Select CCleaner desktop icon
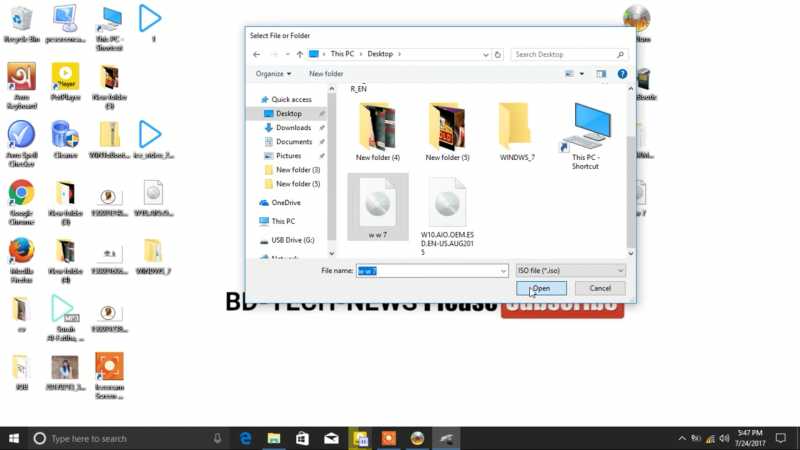This screenshot has height=450, width=800. [65, 139]
